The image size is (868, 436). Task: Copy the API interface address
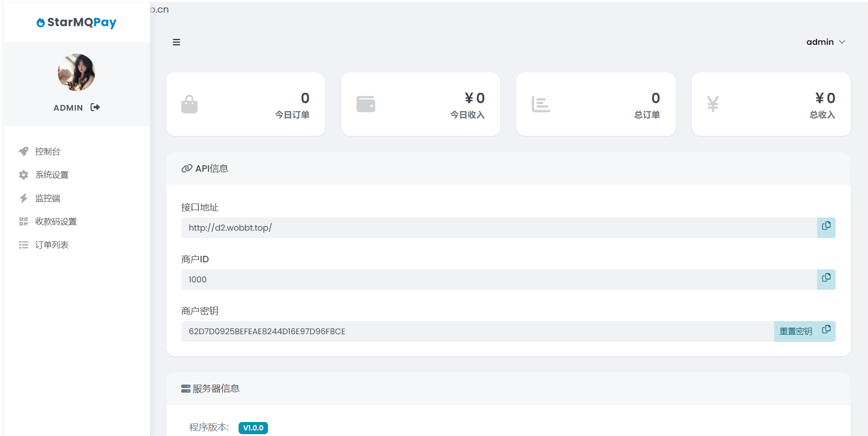tap(826, 227)
